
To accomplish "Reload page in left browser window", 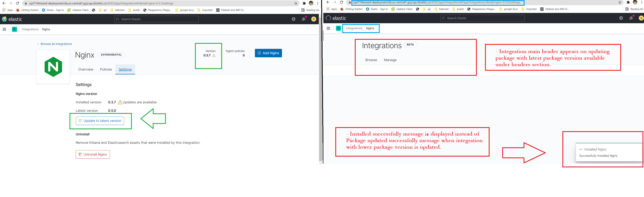I will click(x=17, y=3).
